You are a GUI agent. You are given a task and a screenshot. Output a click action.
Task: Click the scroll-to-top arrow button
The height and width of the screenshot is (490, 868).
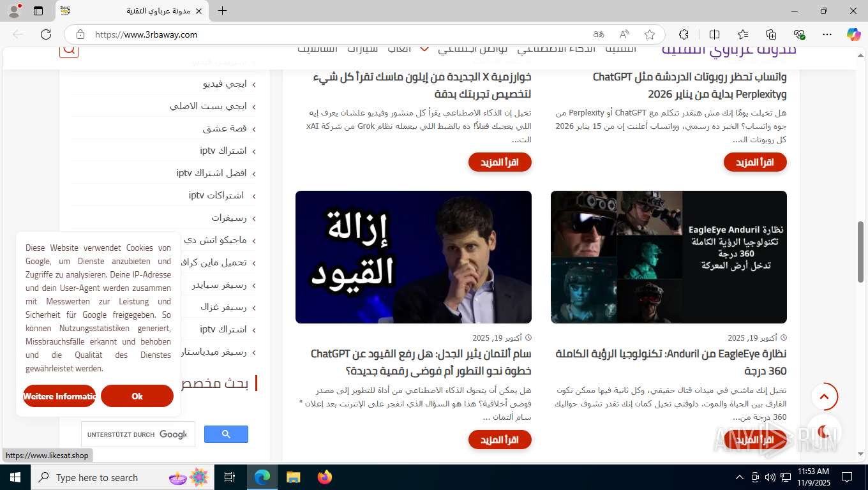(x=824, y=397)
